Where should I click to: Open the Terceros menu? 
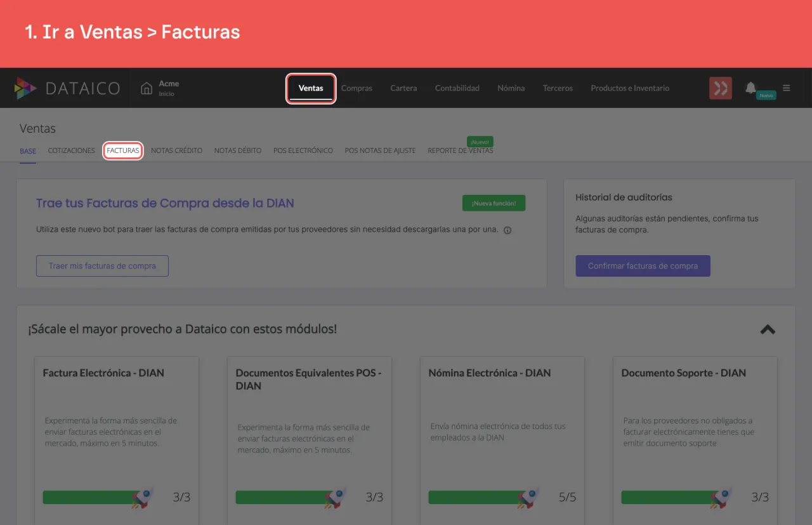pyautogui.click(x=558, y=88)
